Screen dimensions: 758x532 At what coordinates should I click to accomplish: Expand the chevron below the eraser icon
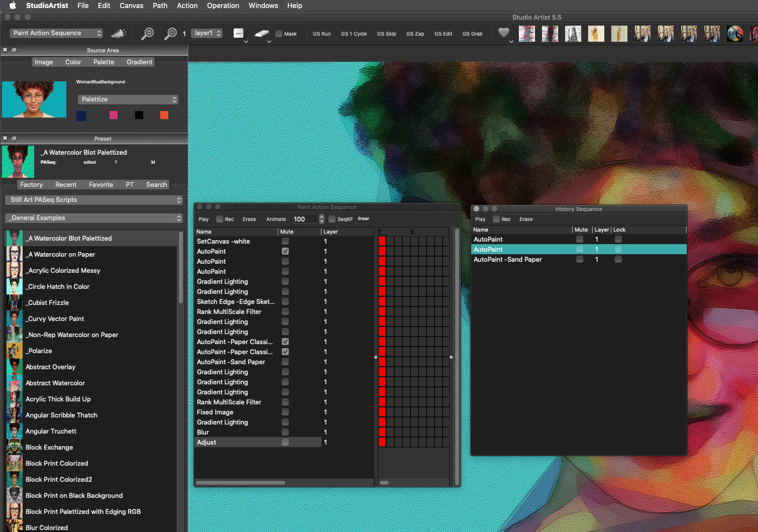click(x=269, y=42)
